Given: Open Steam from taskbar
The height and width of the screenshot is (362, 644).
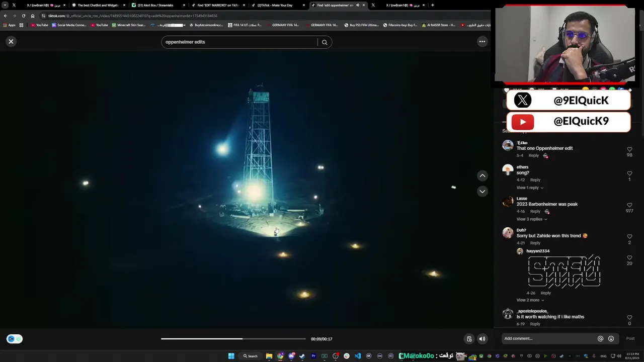Looking at the screenshot, I should point(302,356).
